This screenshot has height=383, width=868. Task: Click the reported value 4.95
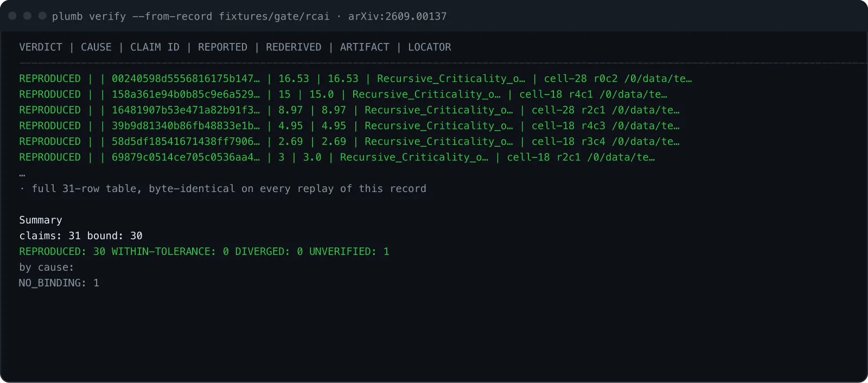(291, 126)
